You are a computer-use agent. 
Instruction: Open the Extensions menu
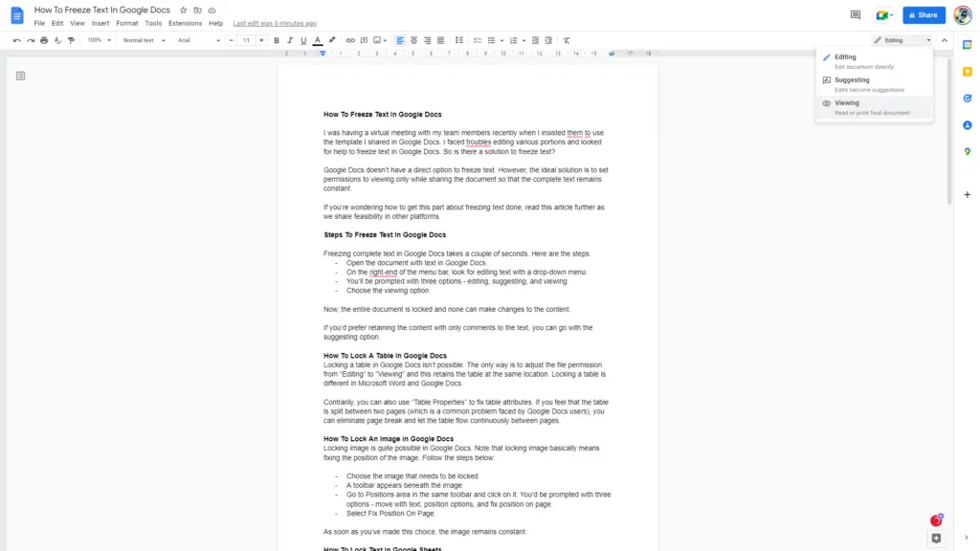tap(185, 23)
